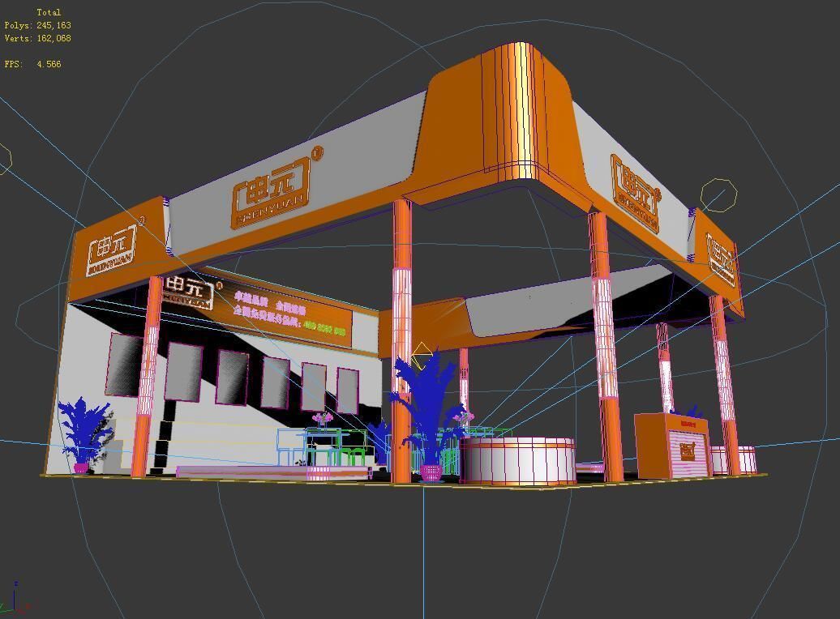Select the yellow octagon light gizmo right of the booth
The height and width of the screenshot is (619, 840).
pos(719,195)
